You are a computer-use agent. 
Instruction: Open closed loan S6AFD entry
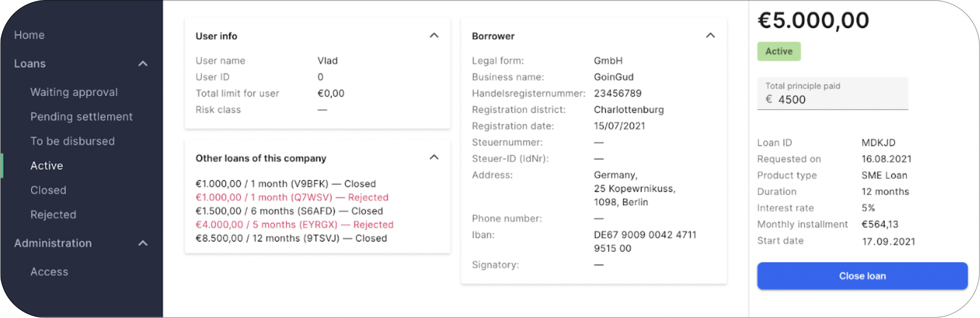289,211
